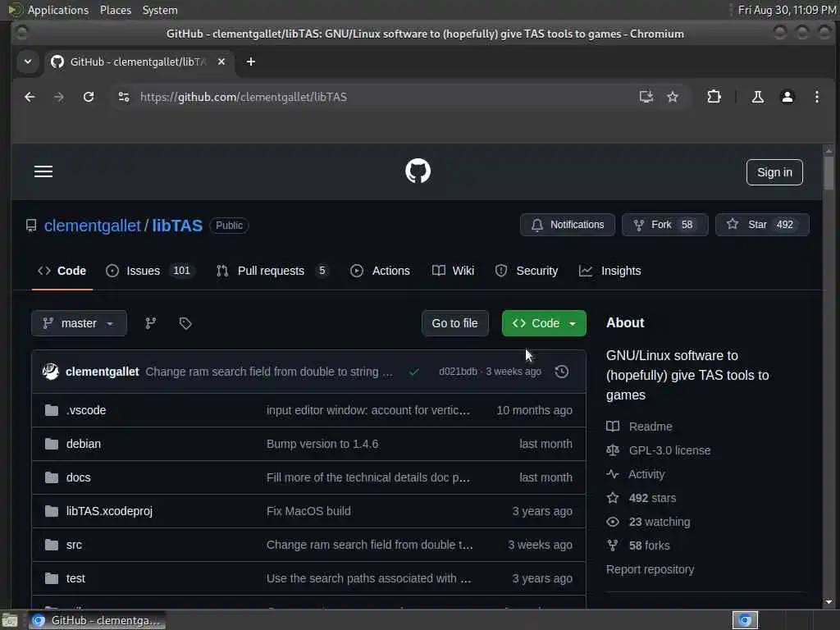Open commit history clock icon

(561, 372)
